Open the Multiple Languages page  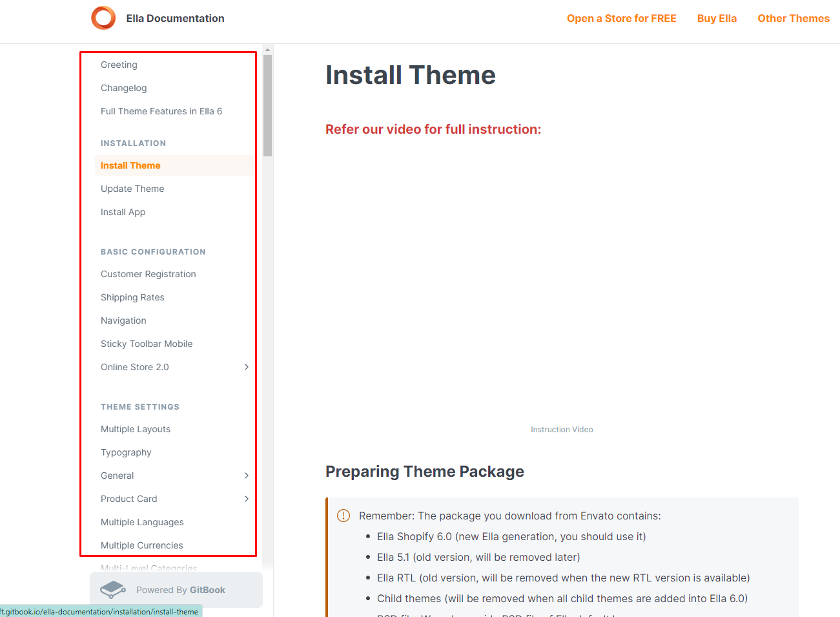142,522
